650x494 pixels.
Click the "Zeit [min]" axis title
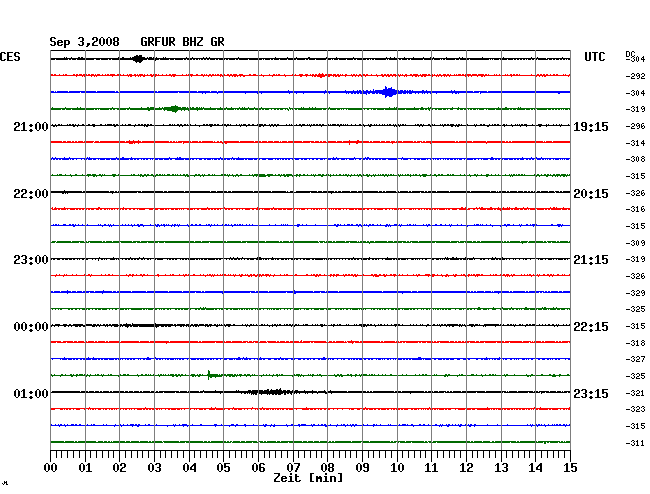tap(308, 478)
